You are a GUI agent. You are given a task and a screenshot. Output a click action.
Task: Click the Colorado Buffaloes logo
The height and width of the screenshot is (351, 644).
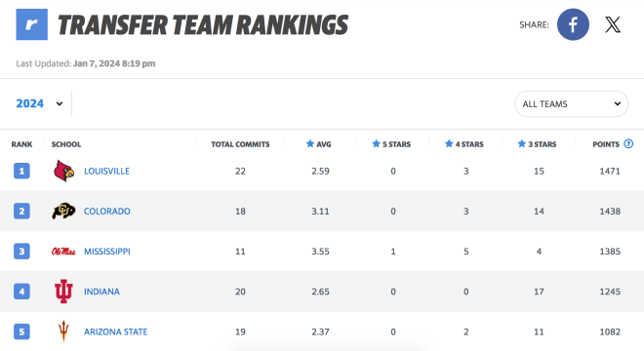pos(63,211)
